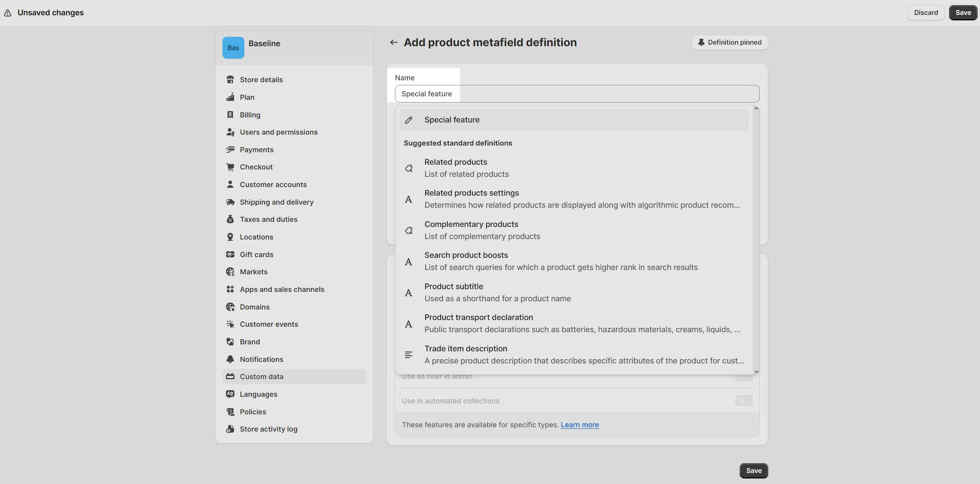Click the globe icon beside Markets
980x484 pixels.
pyautogui.click(x=230, y=272)
